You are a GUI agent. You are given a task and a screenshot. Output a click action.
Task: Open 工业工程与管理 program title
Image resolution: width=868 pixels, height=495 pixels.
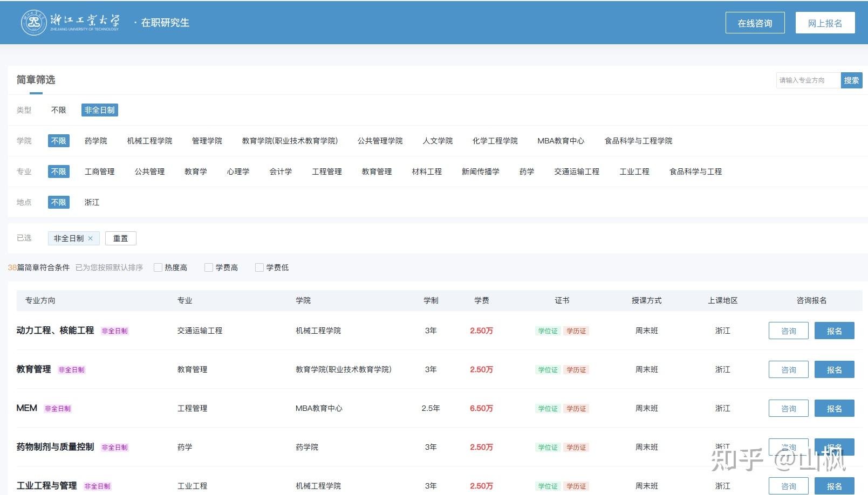click(46, 485)
